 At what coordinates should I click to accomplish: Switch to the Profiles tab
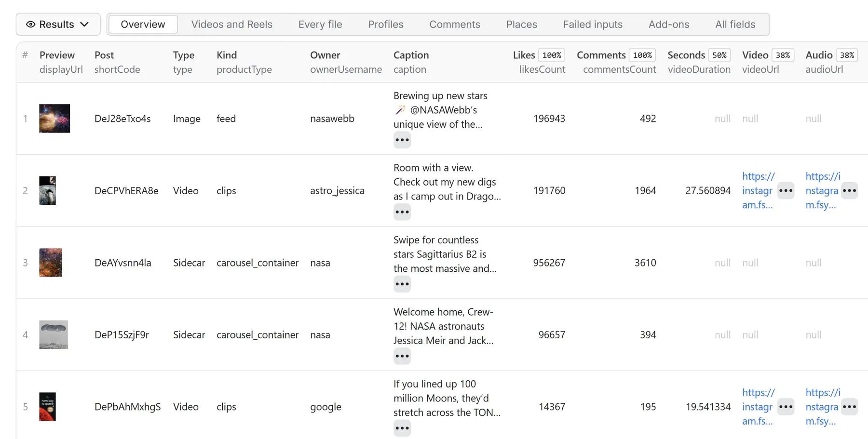(x=386, y=24)
